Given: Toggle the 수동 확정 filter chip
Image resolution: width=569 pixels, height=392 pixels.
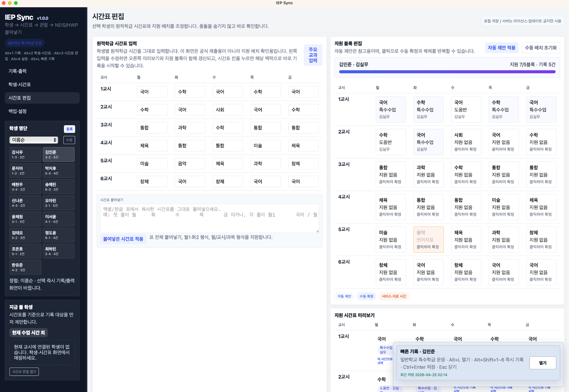Looking at the screenshot, I should coord(366,296).
